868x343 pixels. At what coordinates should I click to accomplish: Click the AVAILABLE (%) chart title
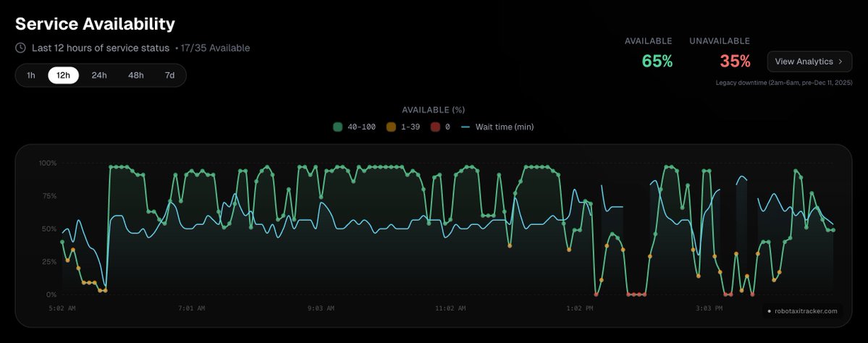[x=434, y=109]
